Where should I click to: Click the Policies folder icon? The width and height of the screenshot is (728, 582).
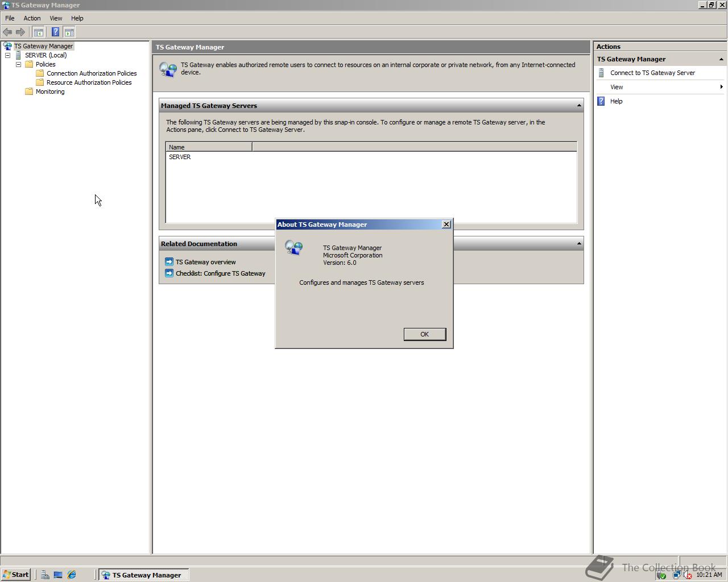click(x=29, y=64)
